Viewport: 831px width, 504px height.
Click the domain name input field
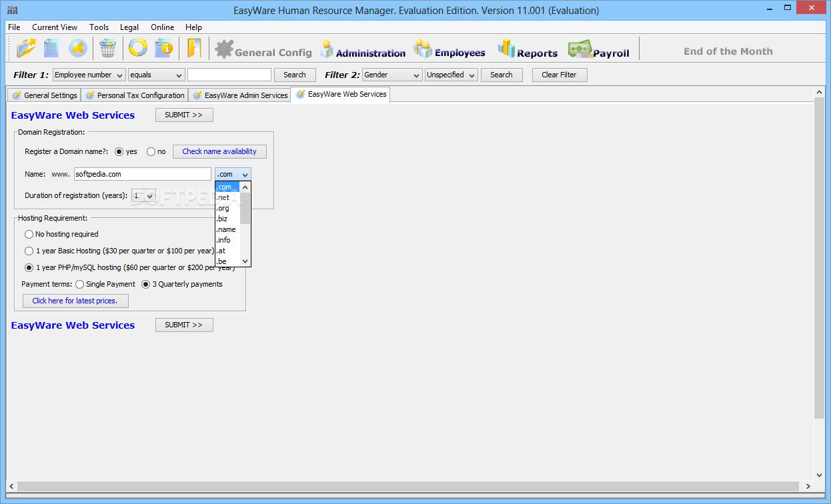(143, 174)
